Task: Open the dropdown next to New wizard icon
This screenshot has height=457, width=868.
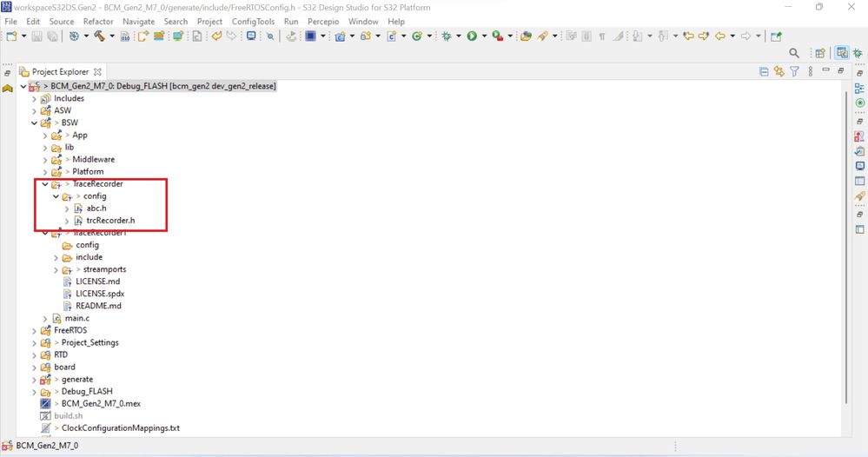Action: click(x=23, y=36)
